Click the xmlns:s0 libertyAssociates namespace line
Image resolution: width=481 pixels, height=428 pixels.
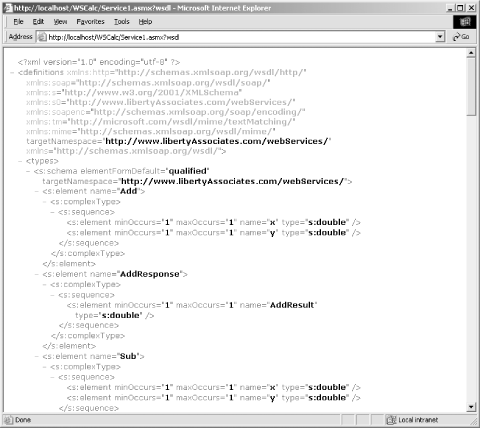(x=161, y=102)
